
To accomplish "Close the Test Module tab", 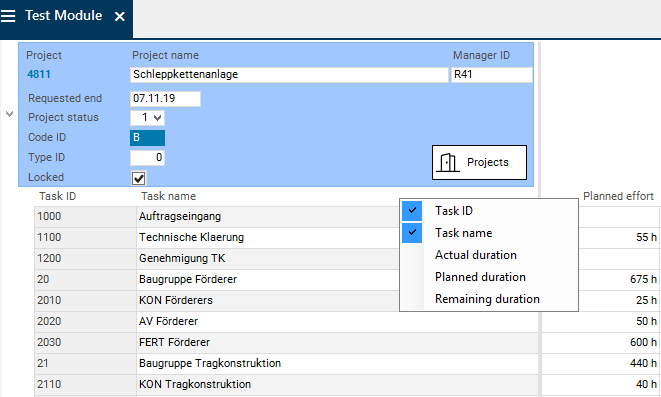I will [120, 16].
